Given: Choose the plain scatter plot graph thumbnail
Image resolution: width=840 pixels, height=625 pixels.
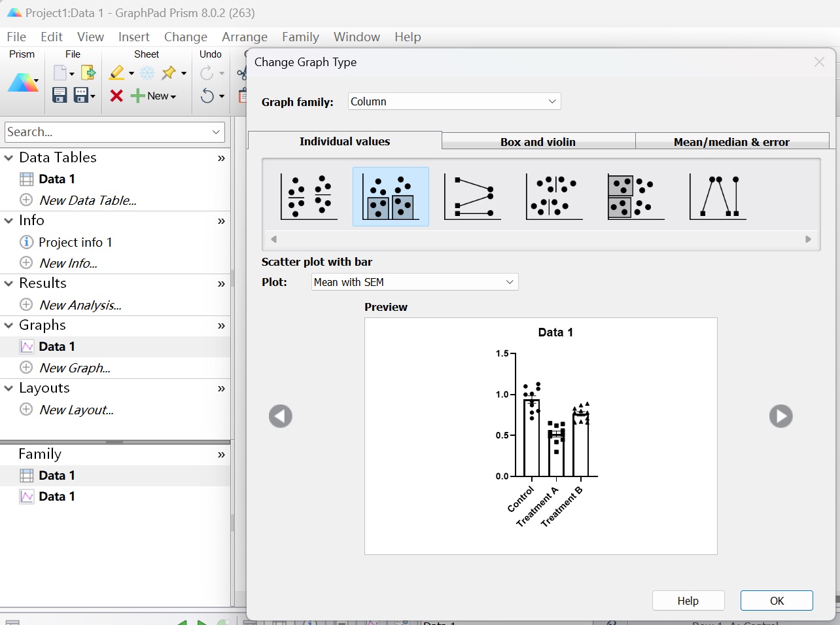Looking at the screenshot, I should tap(309, 197).
